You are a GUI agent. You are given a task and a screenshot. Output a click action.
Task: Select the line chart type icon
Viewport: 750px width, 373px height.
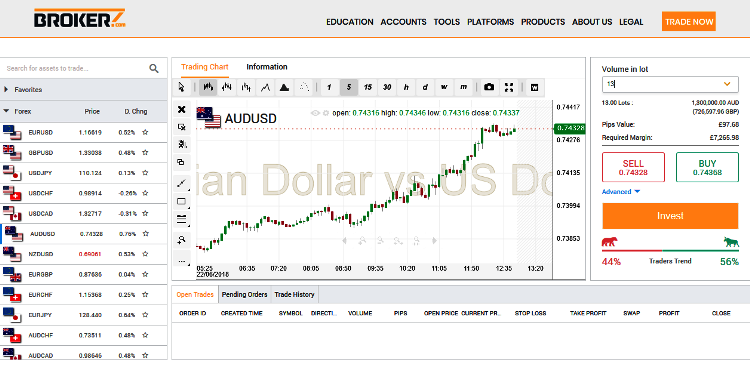click(265, 87)
